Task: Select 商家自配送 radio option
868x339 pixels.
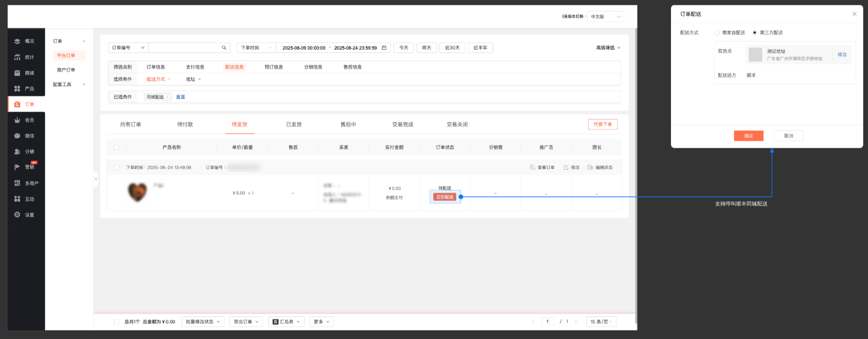Action: [717, 33]
